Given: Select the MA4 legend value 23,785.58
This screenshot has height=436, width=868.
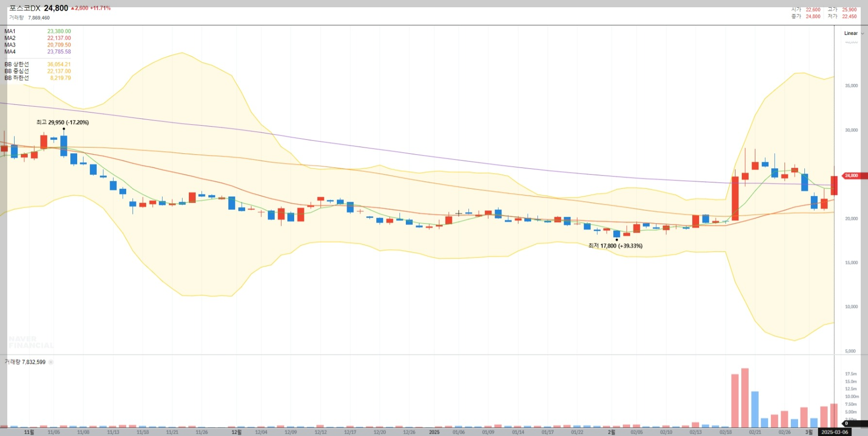Looking at the screenshot, I should point(59,52).
